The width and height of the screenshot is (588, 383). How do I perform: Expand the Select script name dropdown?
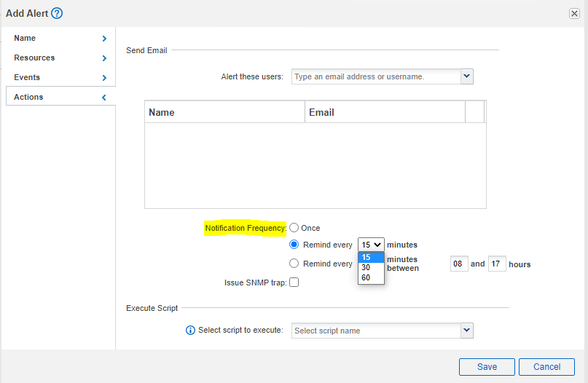point(466,331)
